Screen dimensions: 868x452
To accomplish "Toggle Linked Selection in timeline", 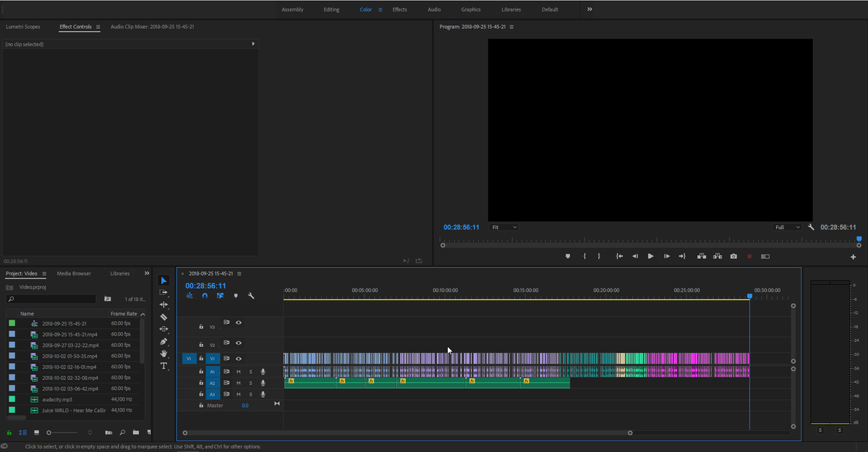I will (220, 296).
